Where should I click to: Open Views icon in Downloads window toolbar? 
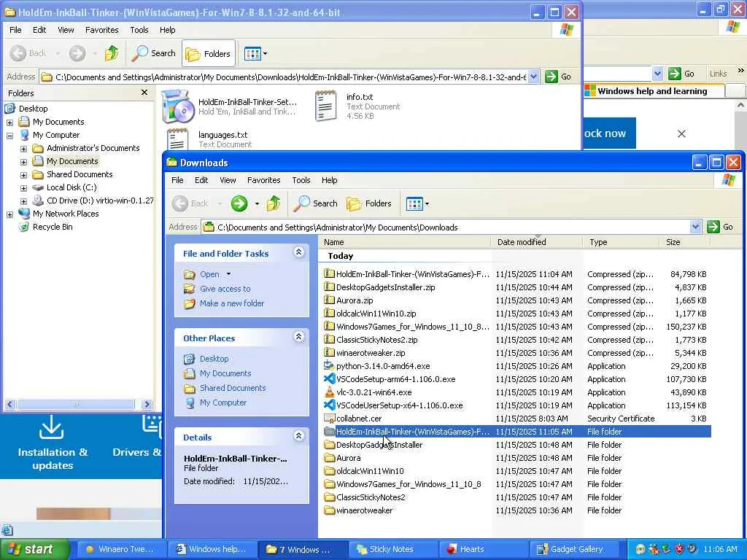coord(414,204)
